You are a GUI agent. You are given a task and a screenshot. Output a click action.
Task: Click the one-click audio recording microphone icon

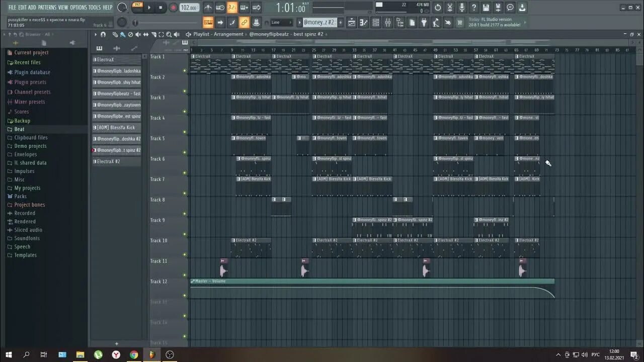(x=462, y=8)
